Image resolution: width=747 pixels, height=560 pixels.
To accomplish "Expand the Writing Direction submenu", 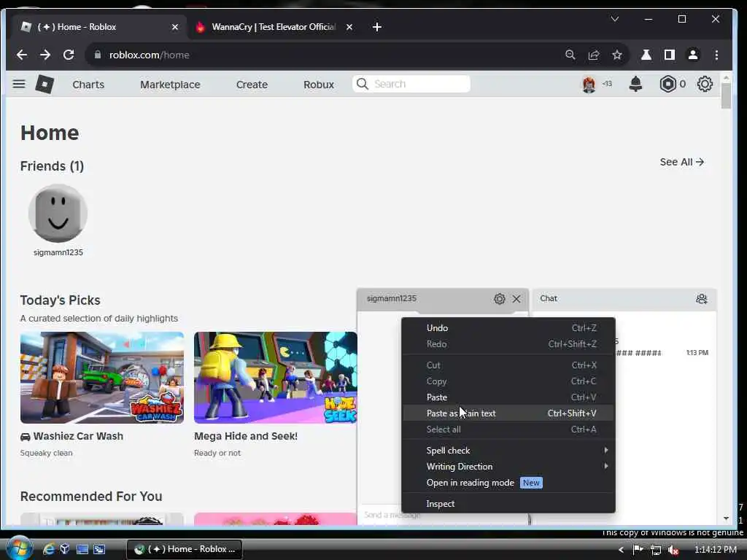I will (x=508, y=467).
